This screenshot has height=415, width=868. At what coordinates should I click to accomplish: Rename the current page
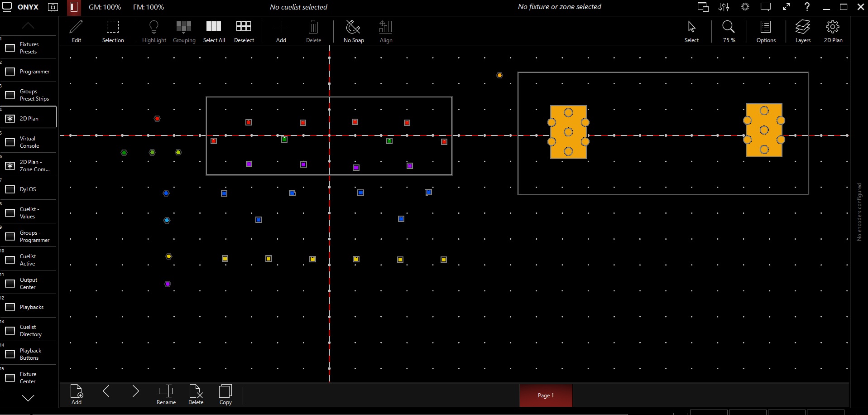tap(166, 395)
